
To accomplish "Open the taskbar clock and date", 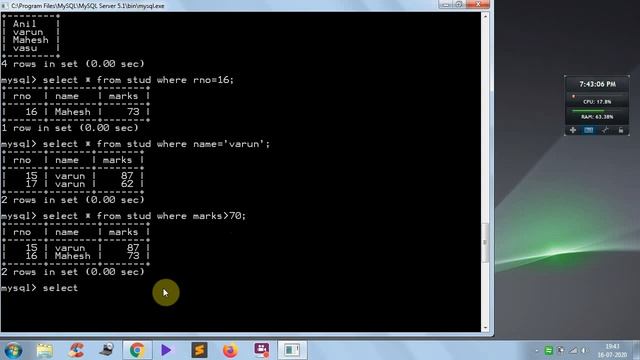I will tap(612, 351).
